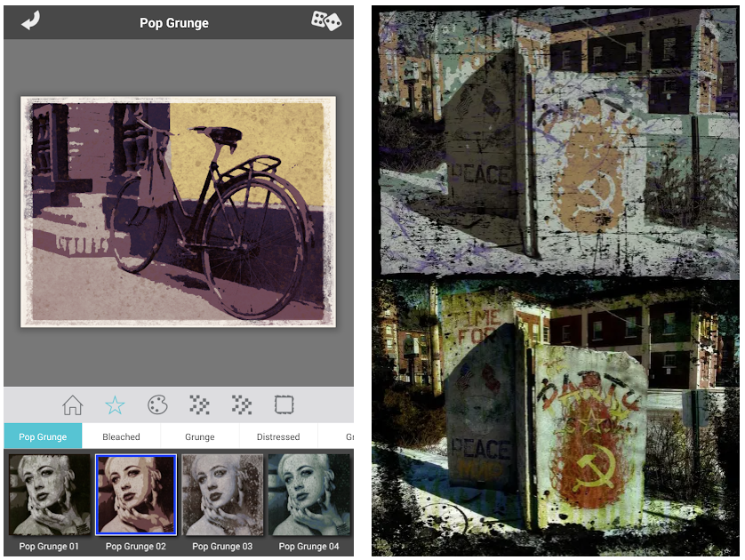Apply the Pop Grunge 04 preset thumbnail

click(308, 495)
